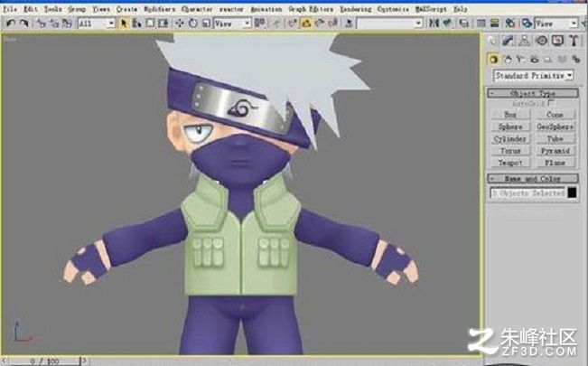Open the Layer Manager icon
588x366 pixels.
tap(464, 23)
